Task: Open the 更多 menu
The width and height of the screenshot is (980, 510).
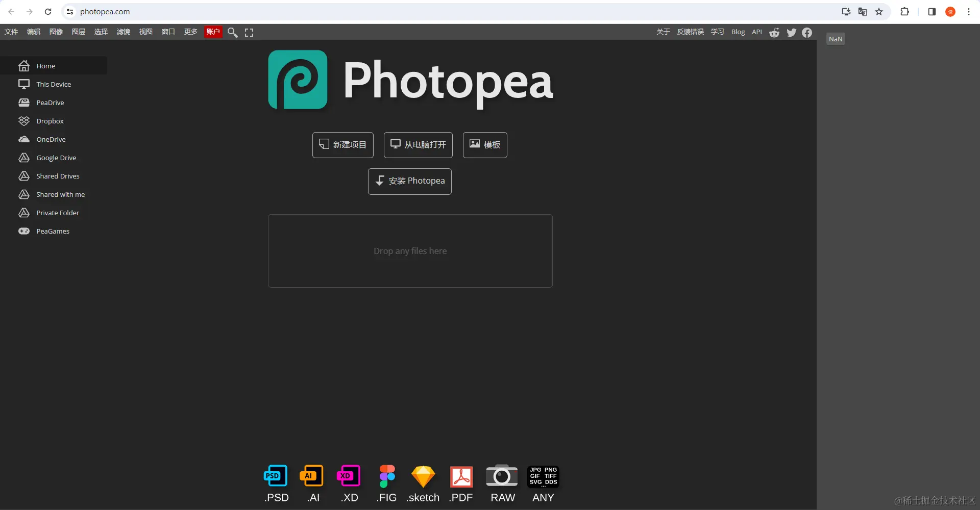Action: (191, 32)
